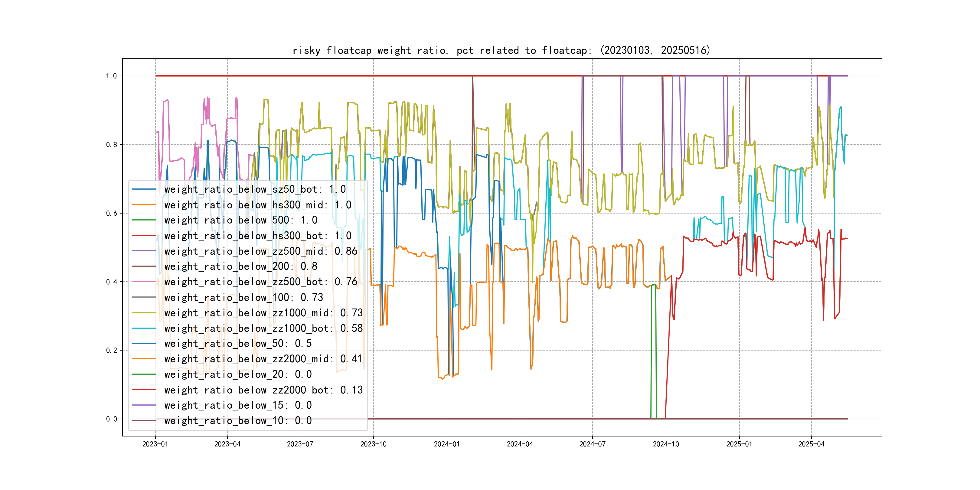
Task: Click the weight_ratio_below_zz2000_bot legend label
Action: tap(263, 390)
